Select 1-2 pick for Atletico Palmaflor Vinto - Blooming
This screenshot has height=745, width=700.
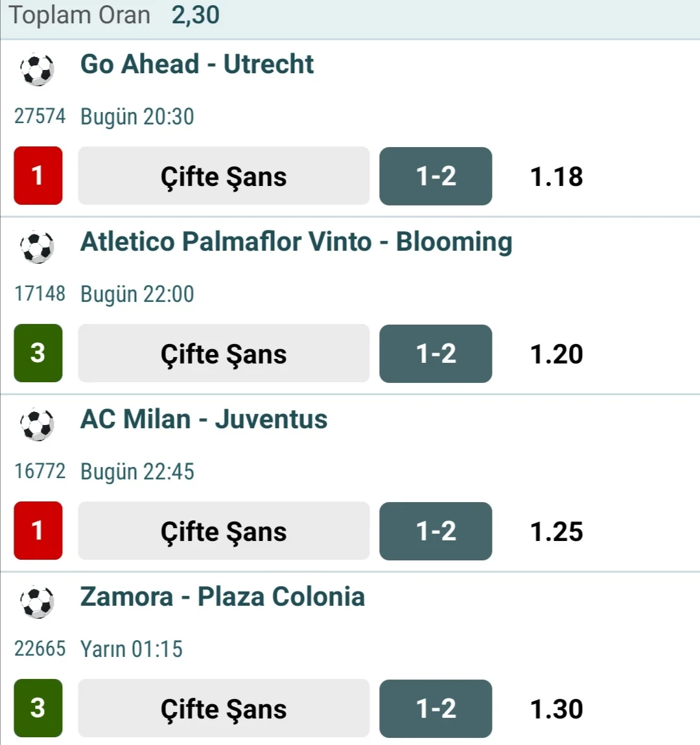[x=436, y=354]
